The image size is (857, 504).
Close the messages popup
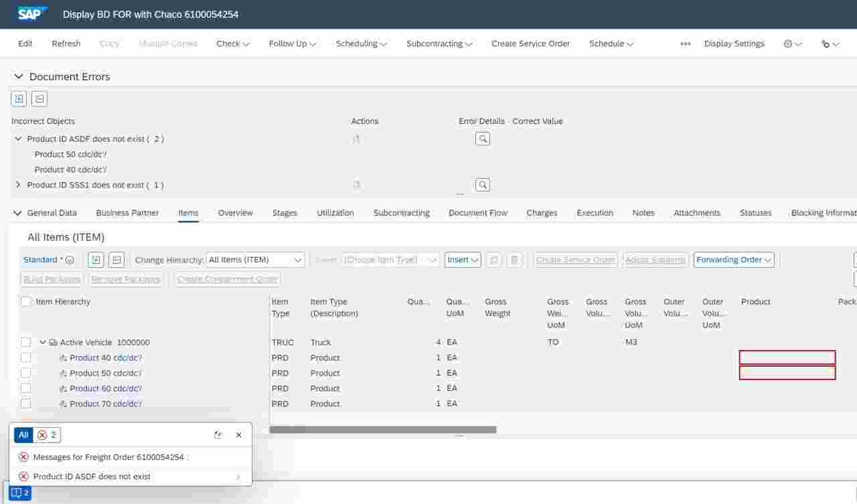pos(239,435)
